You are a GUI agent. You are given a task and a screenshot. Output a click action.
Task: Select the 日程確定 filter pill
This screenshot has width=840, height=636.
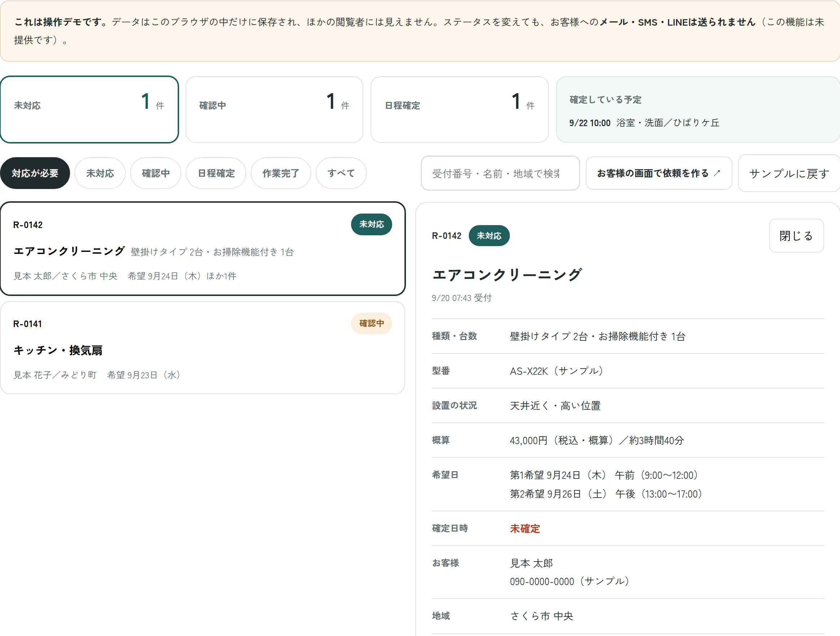tap(216, 173)
